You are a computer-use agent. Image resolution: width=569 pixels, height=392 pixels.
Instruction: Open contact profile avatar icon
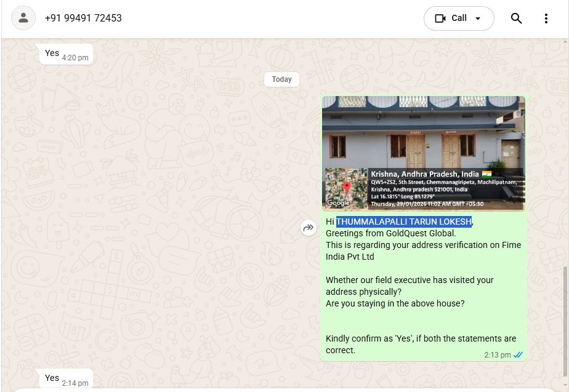[23, 18]
